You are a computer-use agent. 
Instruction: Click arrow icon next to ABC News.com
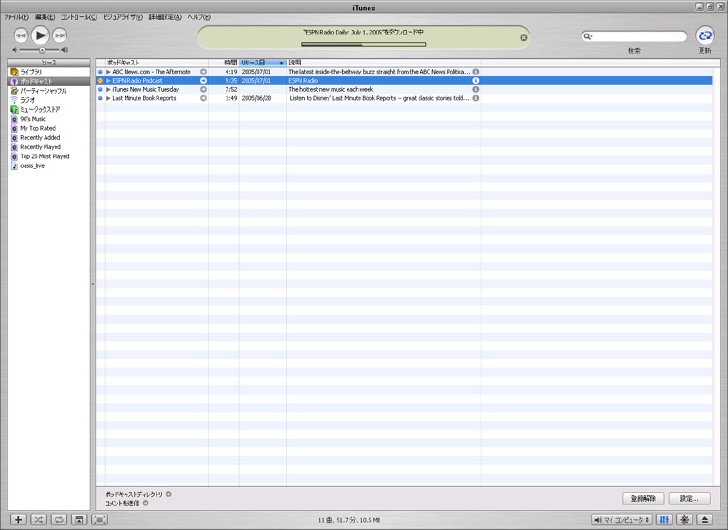pyautogui.click(x=203, y=72)
